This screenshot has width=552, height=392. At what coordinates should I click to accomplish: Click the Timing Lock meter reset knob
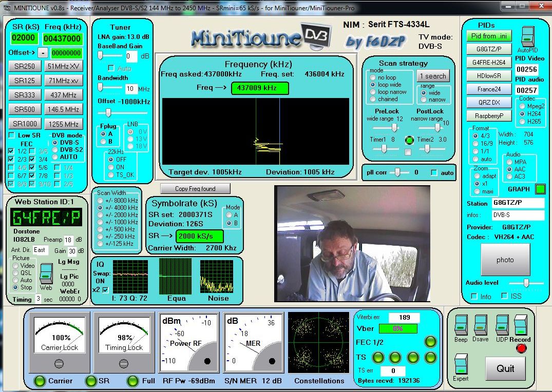coord(124,363)
